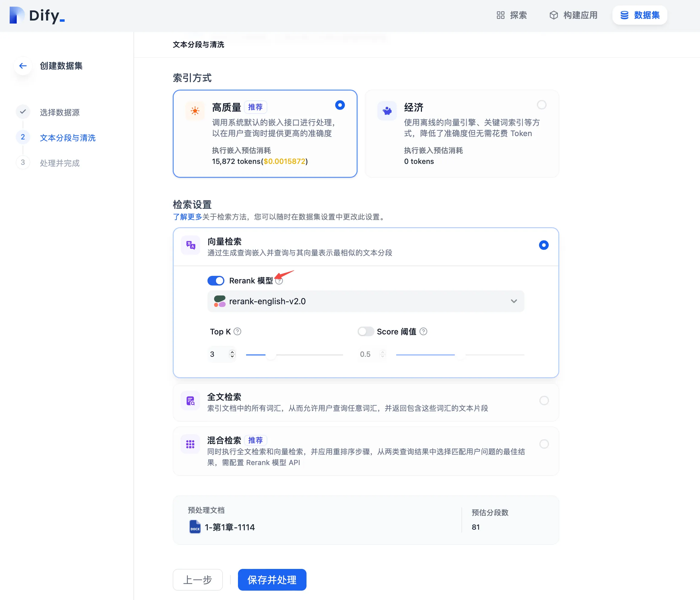Click the help icon next to Rerank 模型

pos(279,281)
